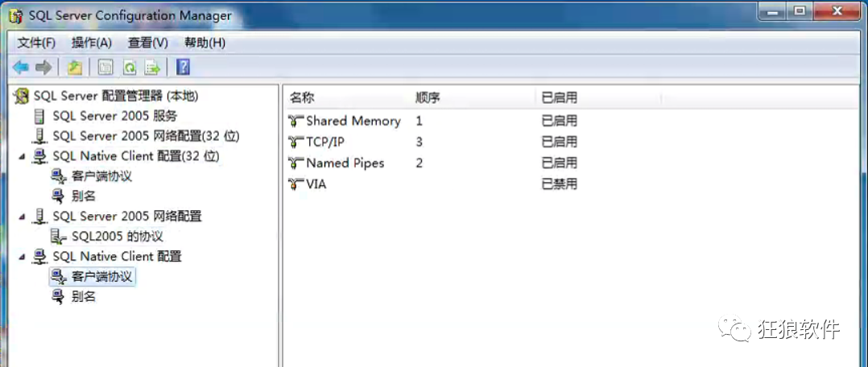Select the highlighted 客户端协议 item
This screenshot has height=367, width=868.
(x=101, y=277)
